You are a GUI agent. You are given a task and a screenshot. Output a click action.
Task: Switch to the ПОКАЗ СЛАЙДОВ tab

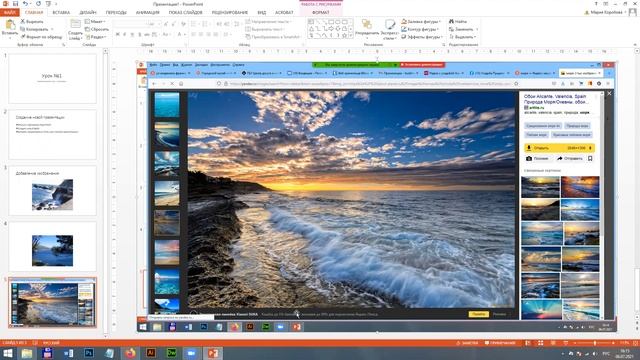click(x=186, y=12)
